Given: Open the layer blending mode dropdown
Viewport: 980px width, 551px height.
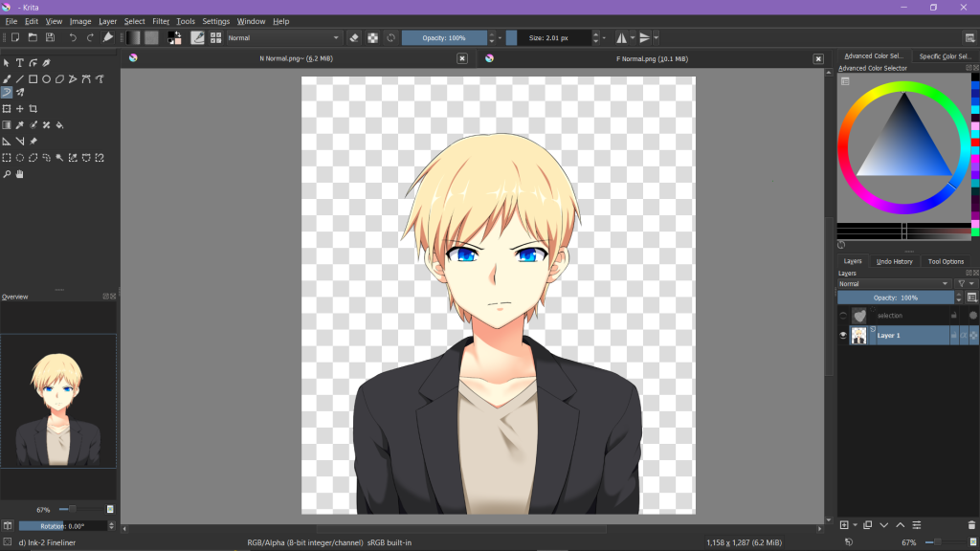Looking at the screenshot, I should (x=894, y=284).
